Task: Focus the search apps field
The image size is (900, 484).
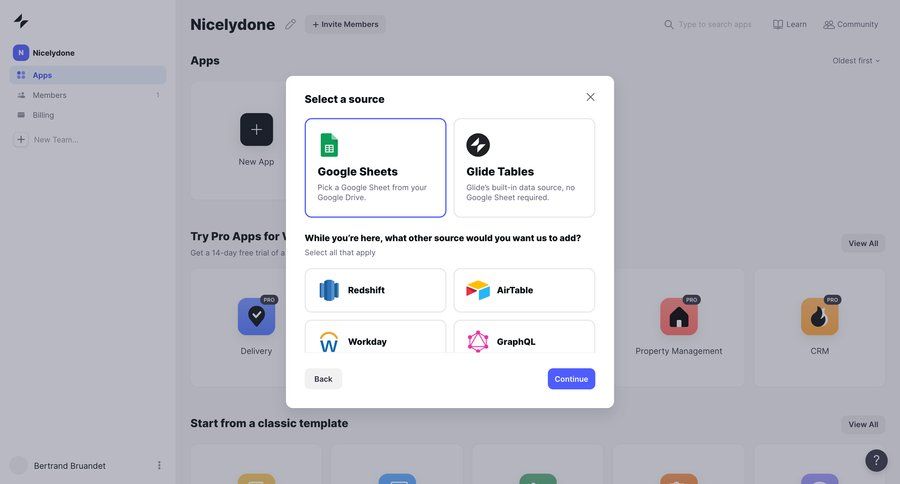Action: (x=715, y=25)
